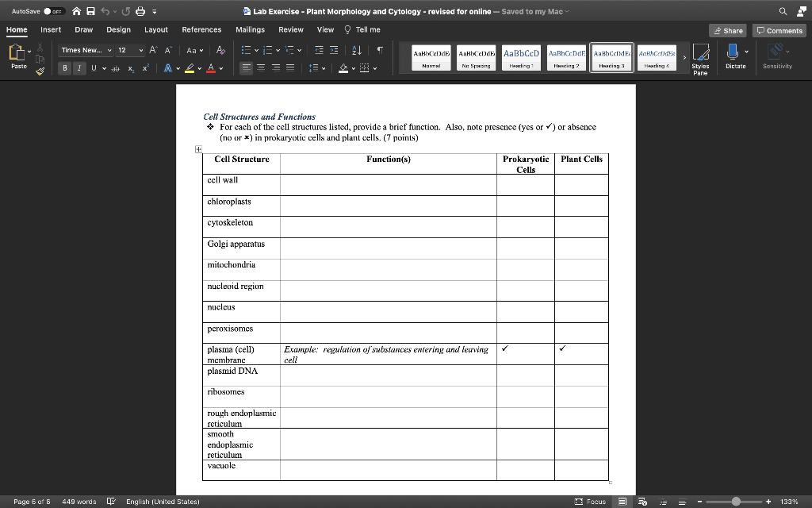Click the Function cell for chloroplasts

(388, 206)
